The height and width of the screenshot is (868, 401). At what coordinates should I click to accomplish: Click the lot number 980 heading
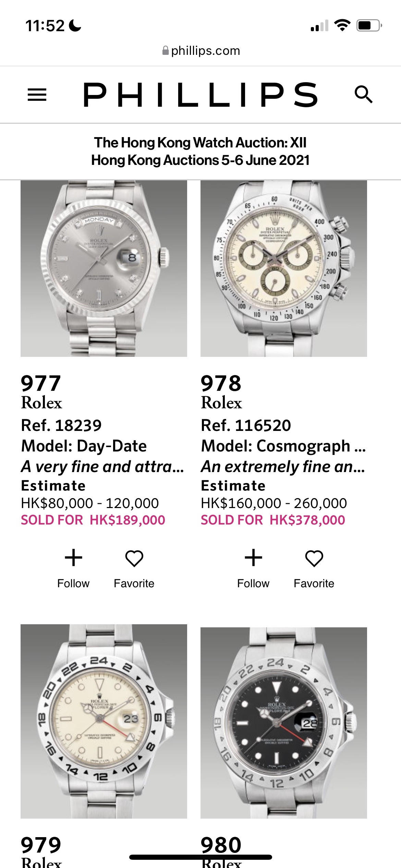tap(221, 845)
